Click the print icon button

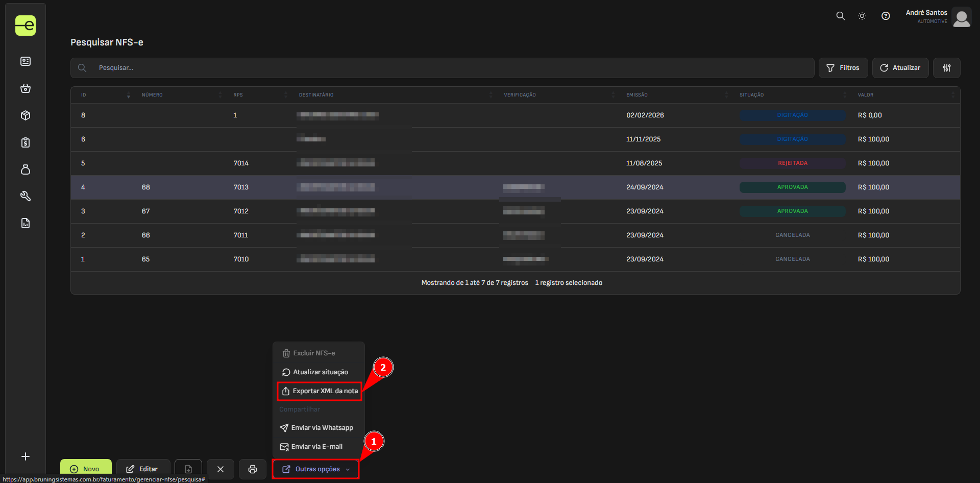pos(253,469)
